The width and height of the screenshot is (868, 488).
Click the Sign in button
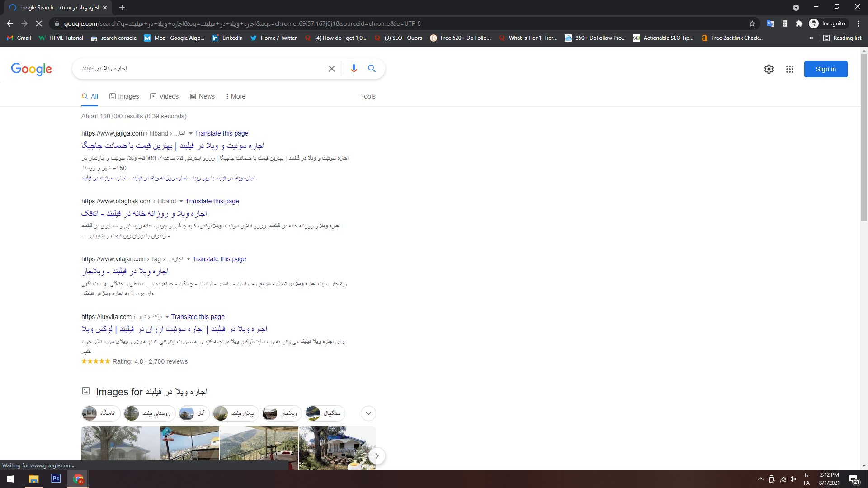(826, 69)
